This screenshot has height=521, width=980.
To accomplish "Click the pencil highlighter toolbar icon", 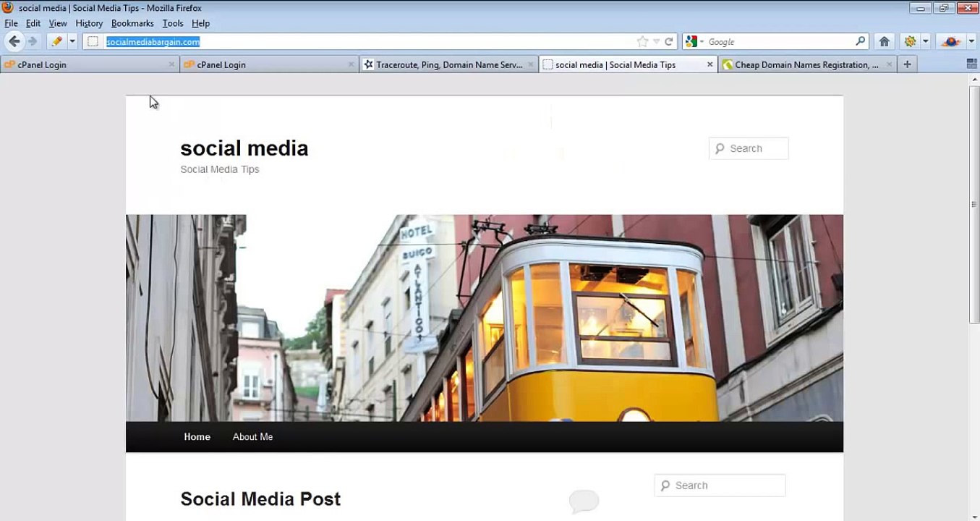I will coord(56,41).
